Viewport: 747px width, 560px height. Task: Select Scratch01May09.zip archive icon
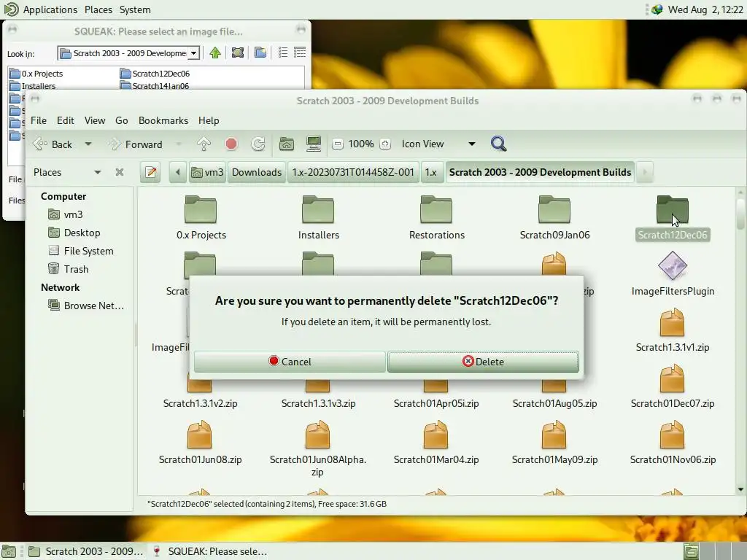point(554,435)
